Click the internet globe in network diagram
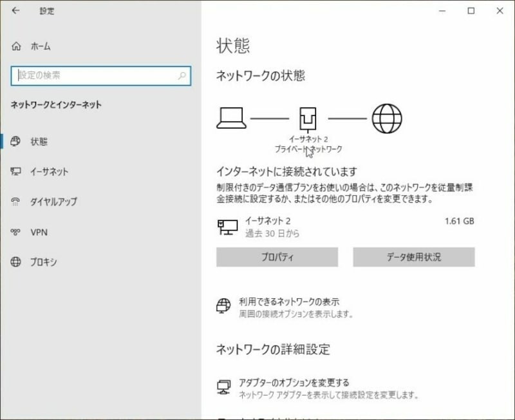Viewport: 515px width, 420px height. coord(388,117)
